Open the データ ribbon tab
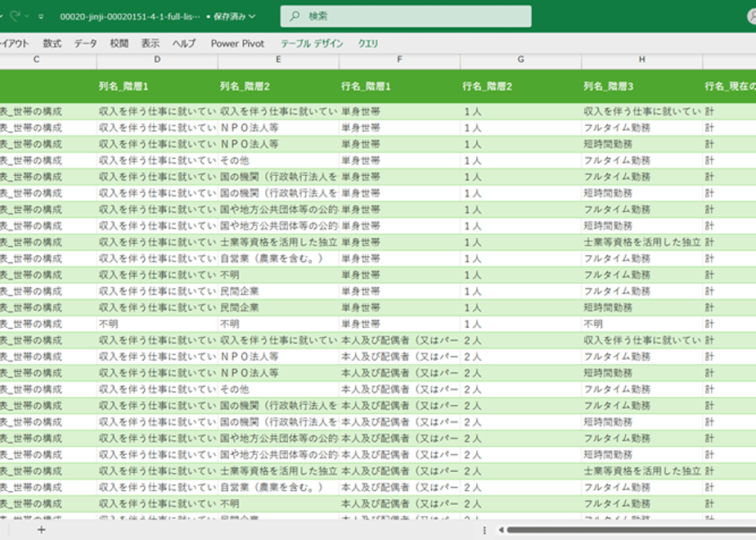The height and width of the screenshot is (540, 756). pos(85,43)
